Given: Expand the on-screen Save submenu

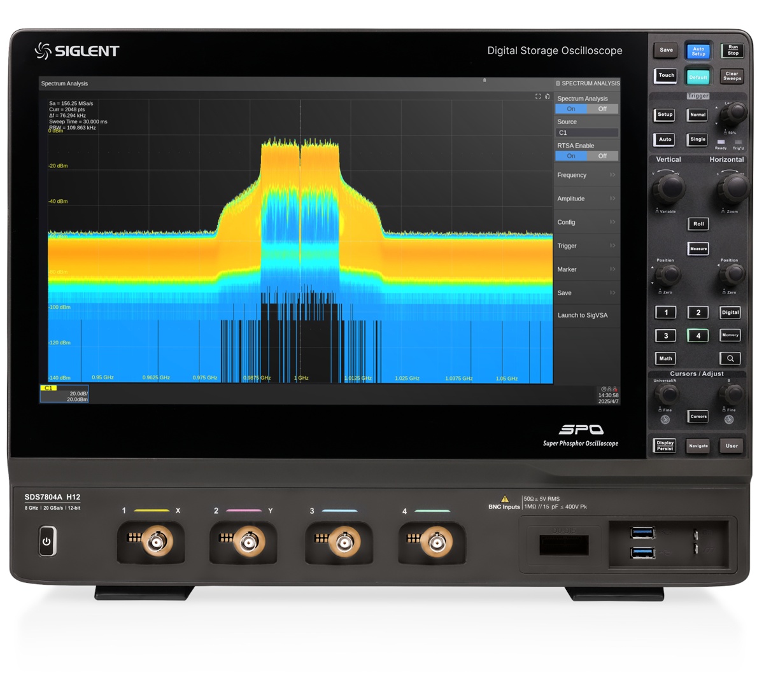Looking at the screenshot, I should point(586,293).
